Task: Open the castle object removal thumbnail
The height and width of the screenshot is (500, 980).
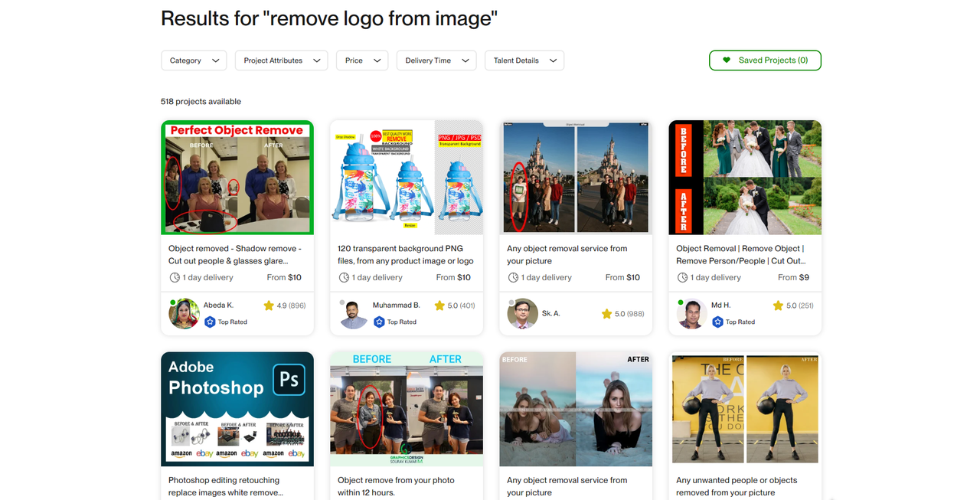Action: pyautogui.click(x=576, y=178)
